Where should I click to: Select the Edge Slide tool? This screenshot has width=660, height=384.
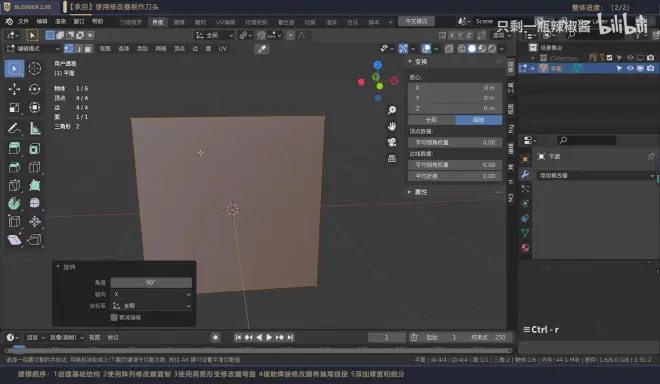click(14, 221)
